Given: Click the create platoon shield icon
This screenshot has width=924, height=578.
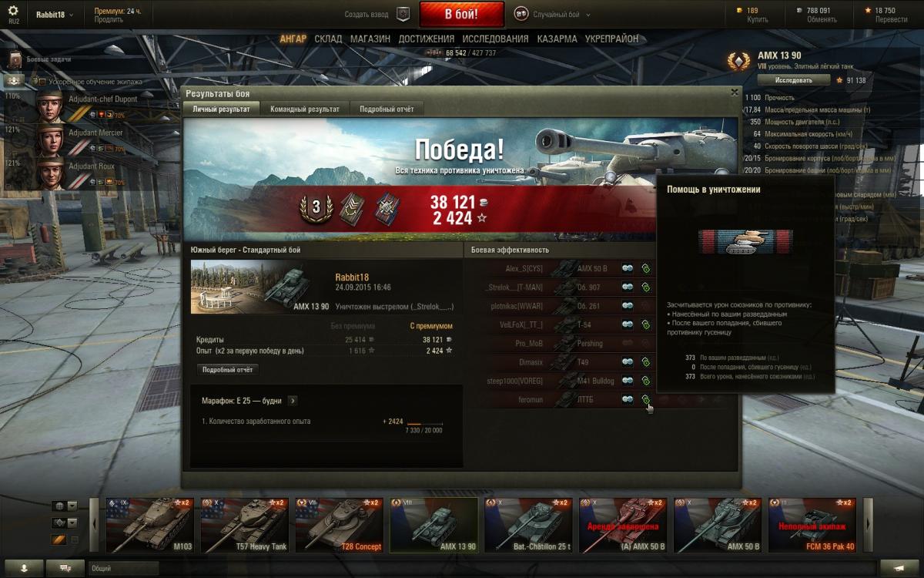Looking at the screenshot, I should [x=403, y=14].
